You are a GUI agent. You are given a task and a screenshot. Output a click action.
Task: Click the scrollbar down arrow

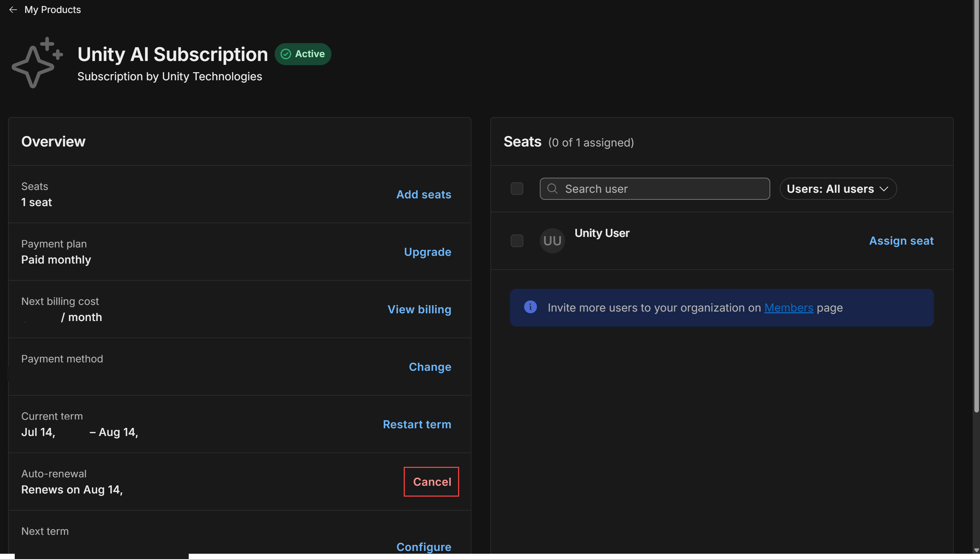(976, 550)
